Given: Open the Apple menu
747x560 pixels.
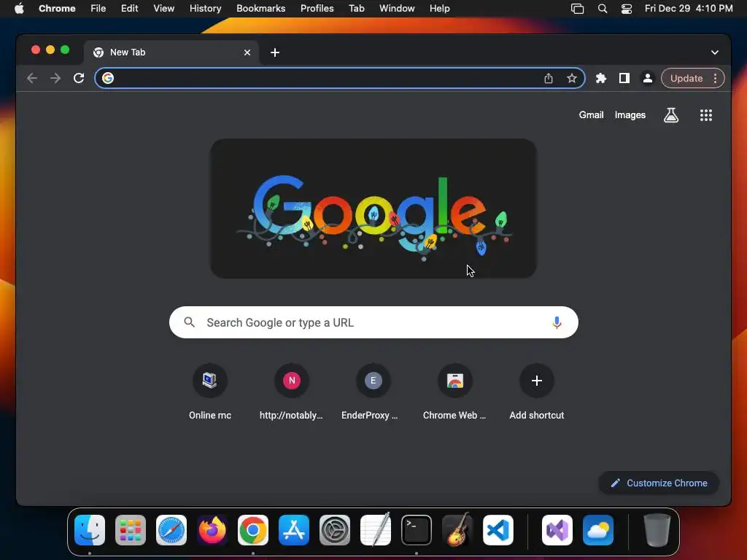Looking at the screenshot, I should [19, 8].
